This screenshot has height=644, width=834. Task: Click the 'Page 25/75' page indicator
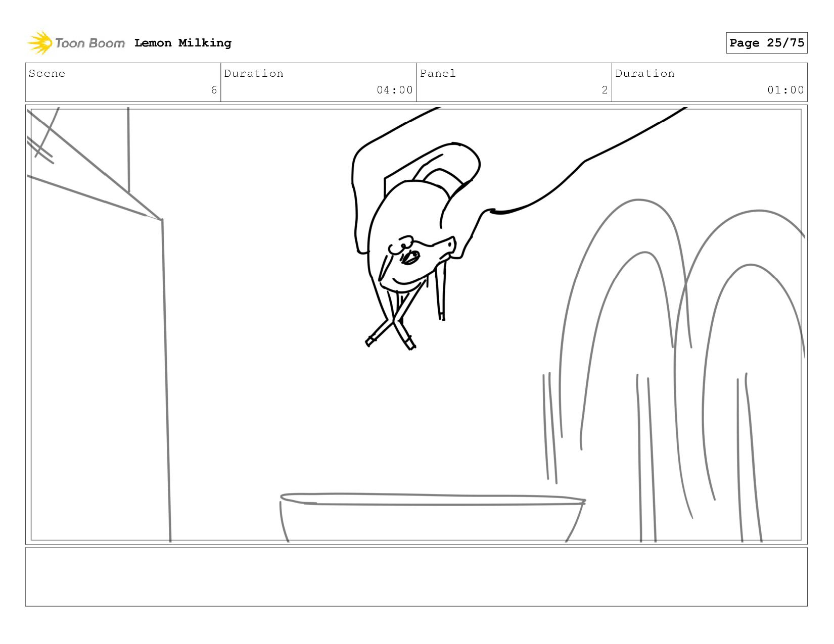[x=767, y=43]
